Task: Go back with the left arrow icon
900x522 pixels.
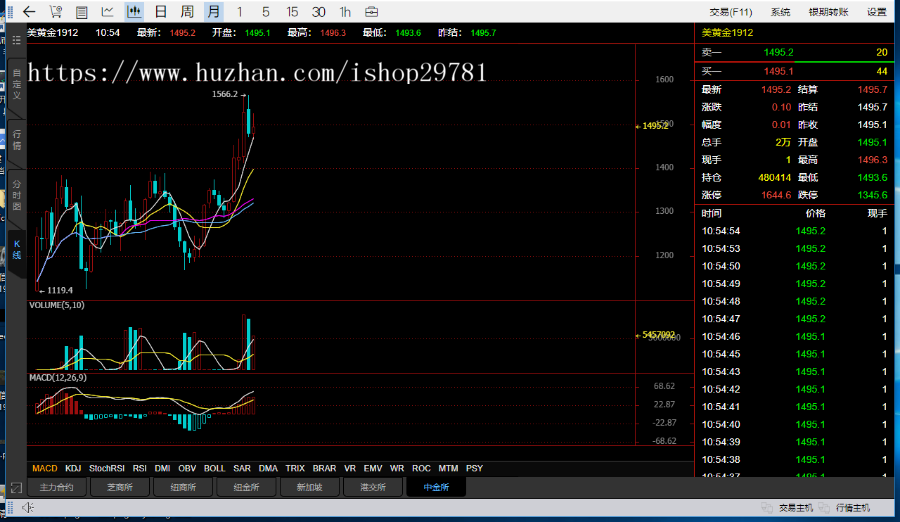Action: [x=29, y=11]
